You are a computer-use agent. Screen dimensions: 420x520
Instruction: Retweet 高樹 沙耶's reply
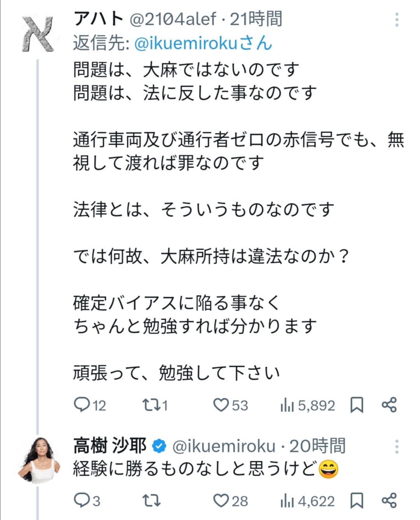coord(151,501)
